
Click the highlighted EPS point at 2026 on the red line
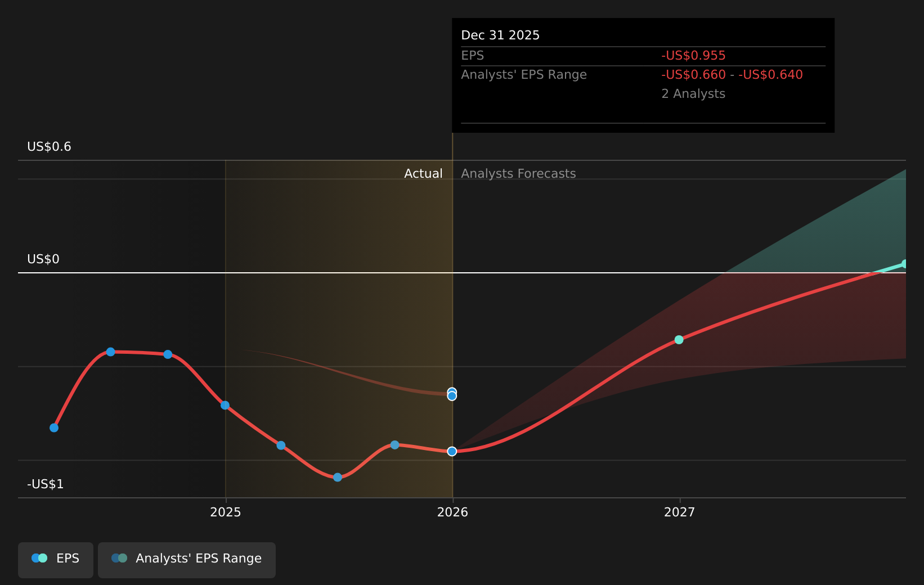tap(452, 451)
